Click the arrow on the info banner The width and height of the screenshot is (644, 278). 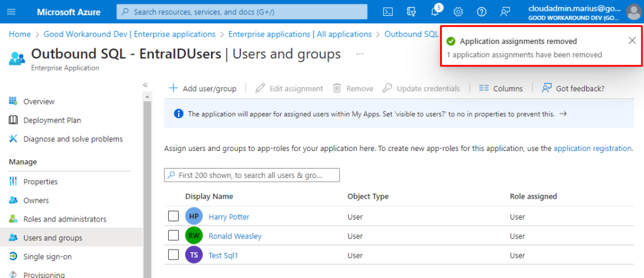(x=563, y=114)
